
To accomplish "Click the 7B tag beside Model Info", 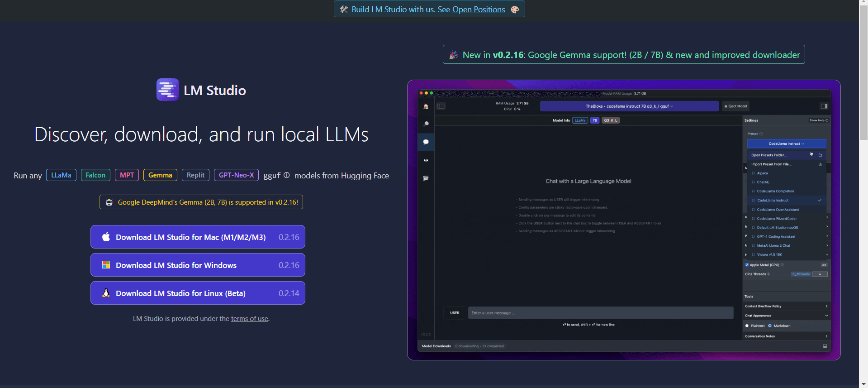I will tap(595, 120).
